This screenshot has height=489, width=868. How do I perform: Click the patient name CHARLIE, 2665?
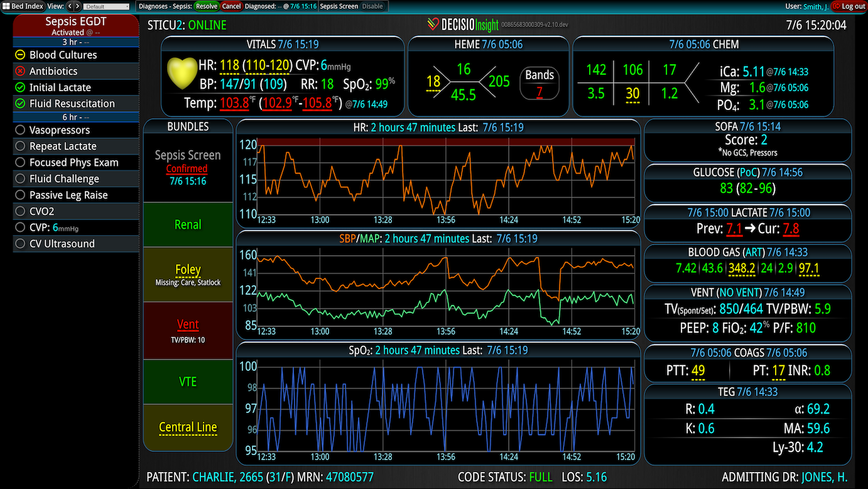(228, 477)
